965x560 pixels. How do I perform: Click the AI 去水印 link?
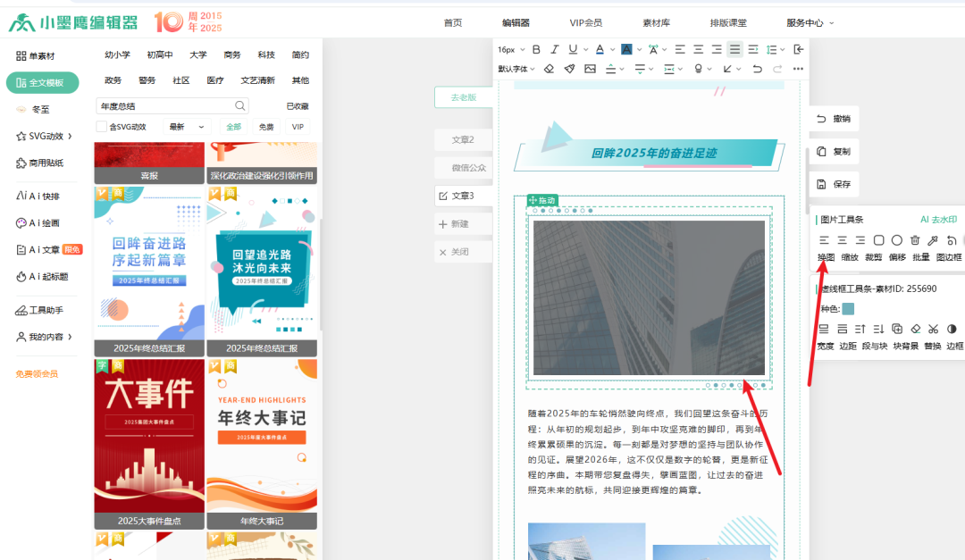coord(938,220)
